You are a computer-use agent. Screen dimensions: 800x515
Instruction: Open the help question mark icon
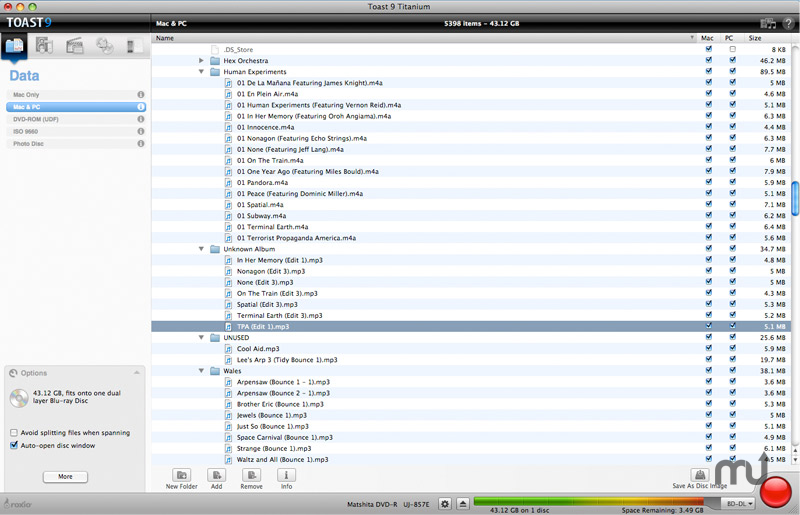tap(788, 23)
